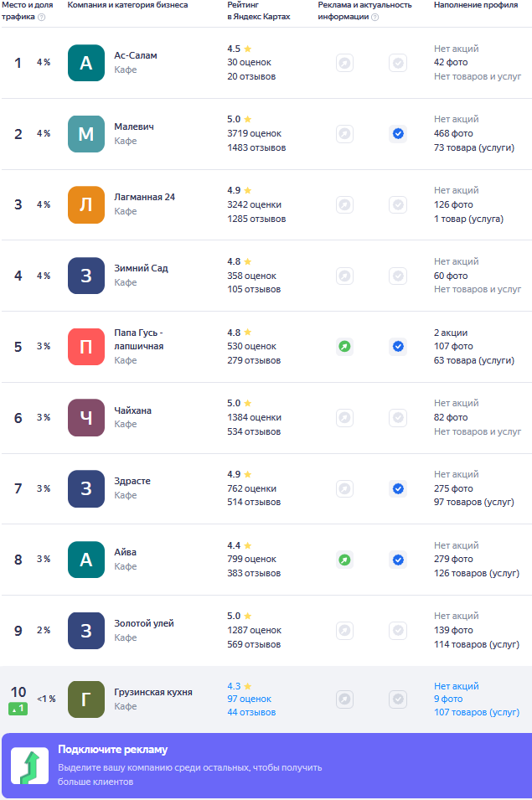Click green advertising icon in Айва row
This screenshot has height=800, width=532.
(x=345, y=560)
